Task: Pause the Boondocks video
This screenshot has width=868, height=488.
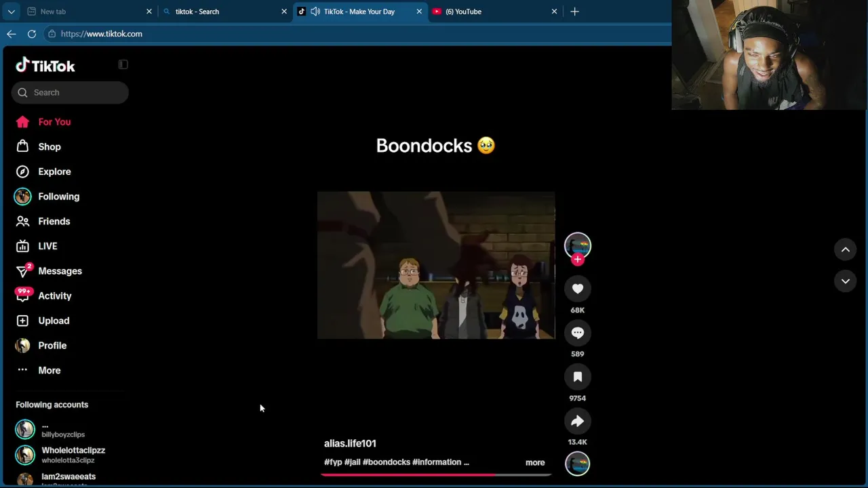Action: 436,265
